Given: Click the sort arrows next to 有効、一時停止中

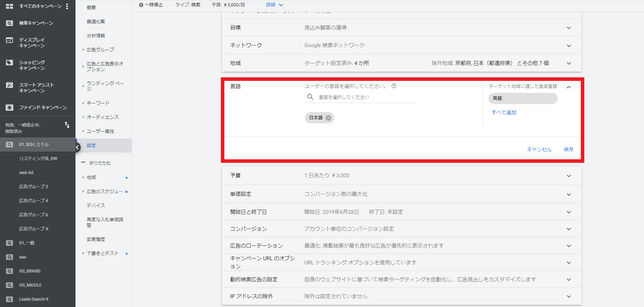Looking at the screenshot, I should pos(67,125).
